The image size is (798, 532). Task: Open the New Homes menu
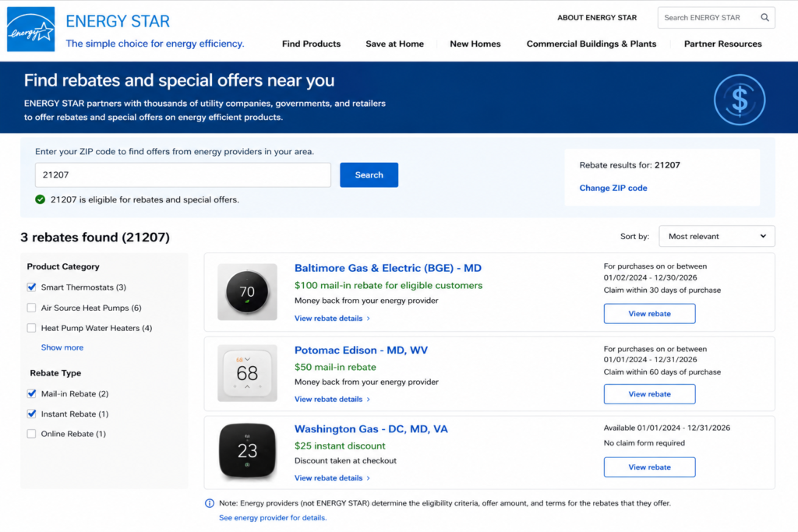[x=475, y=44]
